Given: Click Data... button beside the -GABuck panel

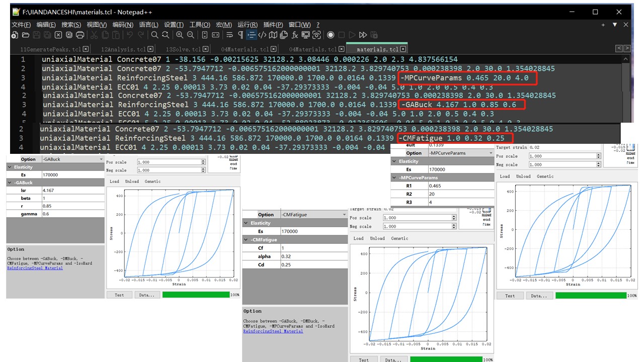Looking at the screenshot, I should pos(147,295).
